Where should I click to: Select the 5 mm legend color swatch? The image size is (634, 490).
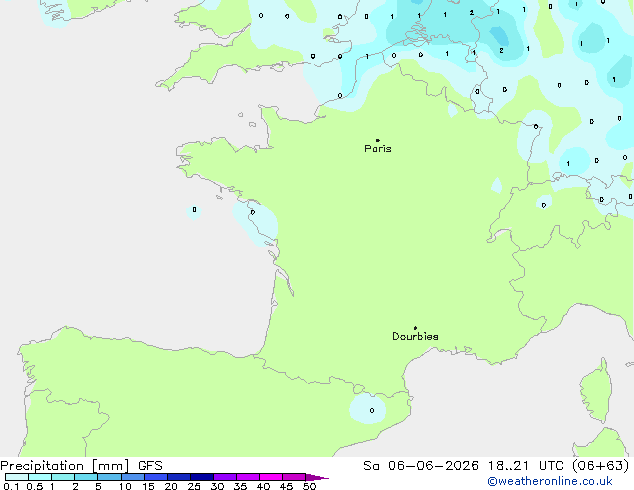(109, 477)
